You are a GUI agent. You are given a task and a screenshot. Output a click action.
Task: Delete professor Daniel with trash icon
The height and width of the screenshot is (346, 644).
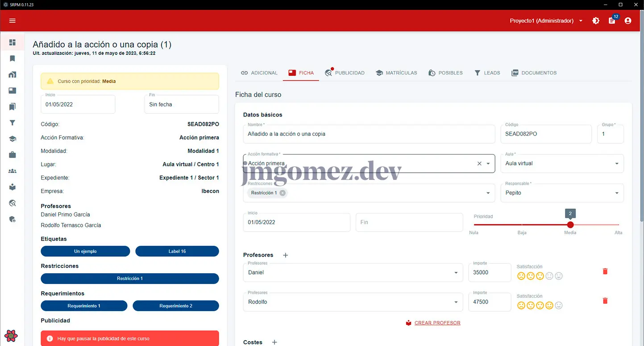point(605,271)
